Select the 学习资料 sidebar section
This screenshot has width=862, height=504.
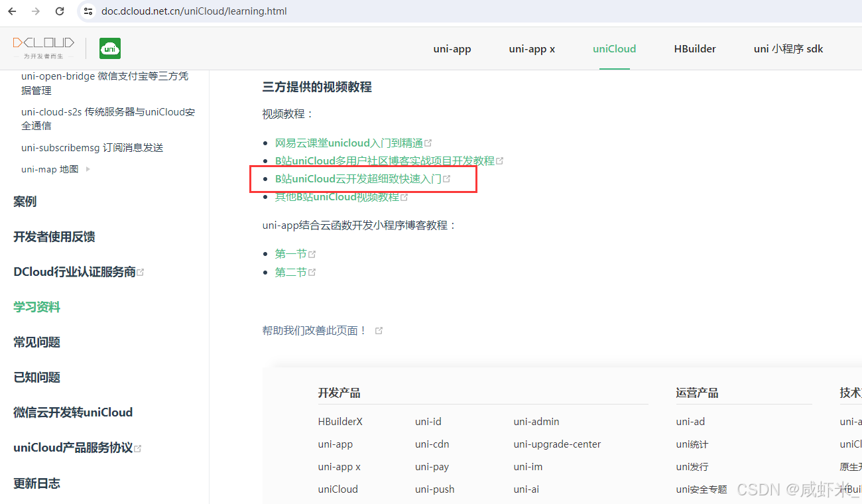click(37, 307)
